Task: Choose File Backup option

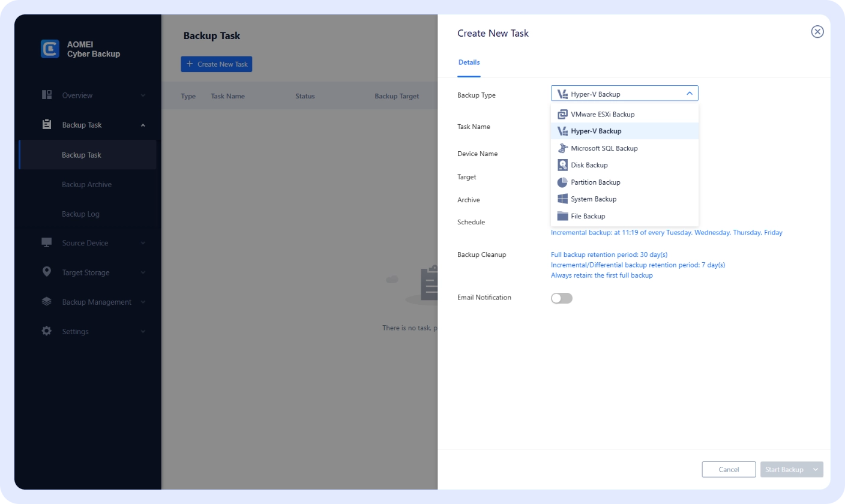Action: [x=625, y=216]
